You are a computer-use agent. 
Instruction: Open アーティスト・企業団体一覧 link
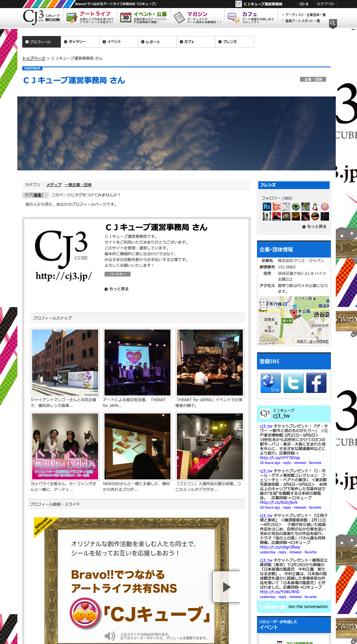click(x=306, y=15)
